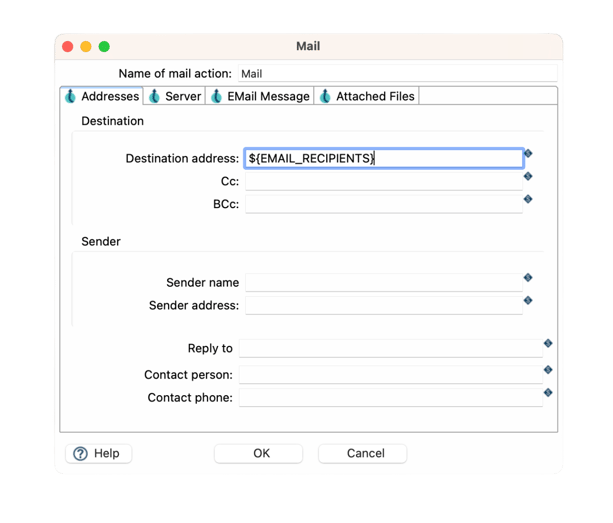
Task: Open variable picker for Contact phone
Action: click(548, 392)
